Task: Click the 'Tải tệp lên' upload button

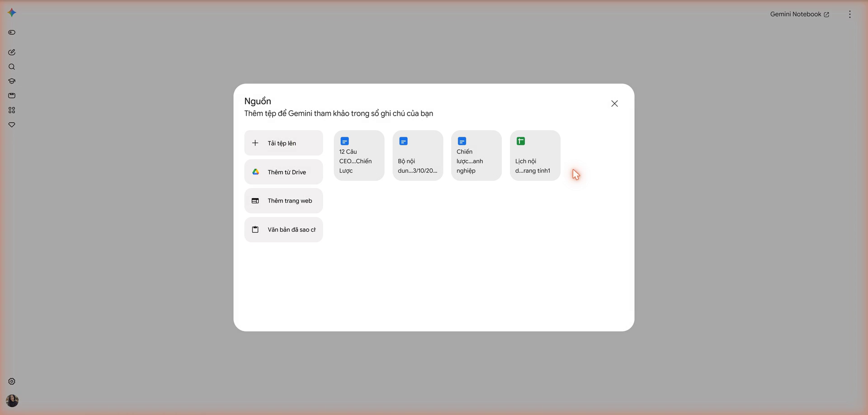Action: pos(283,143)
